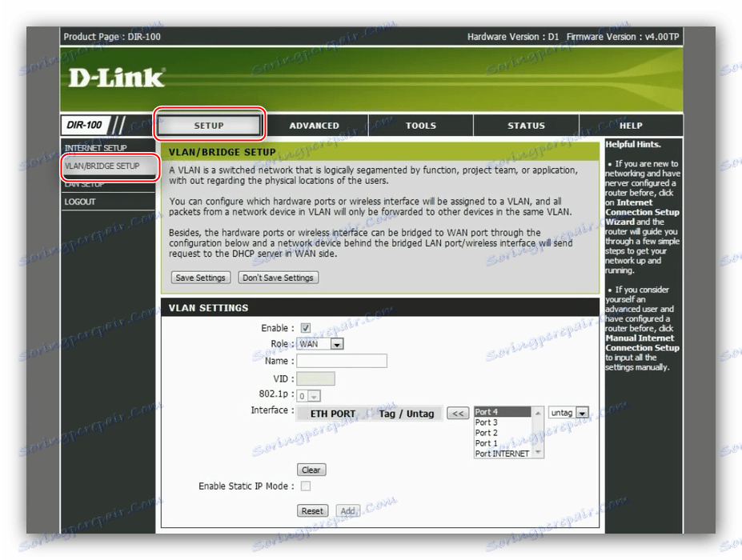Click the Don't Save Settings button

(279, 278)
